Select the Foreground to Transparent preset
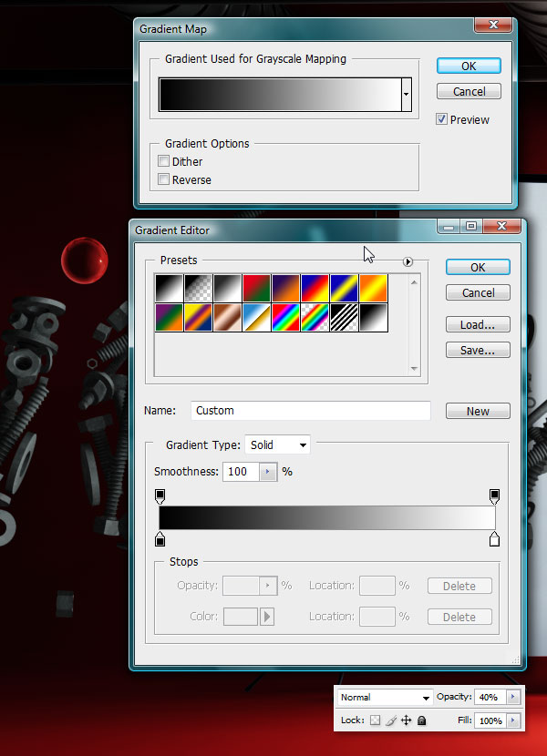The height and width of the screenshot is (756, 547). pos(198,289)
